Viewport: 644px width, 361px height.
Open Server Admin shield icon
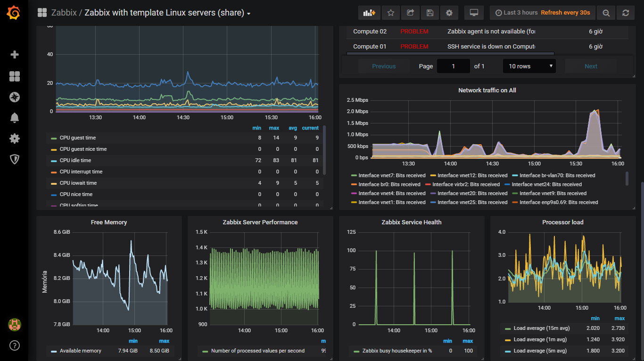pos(15,159)
